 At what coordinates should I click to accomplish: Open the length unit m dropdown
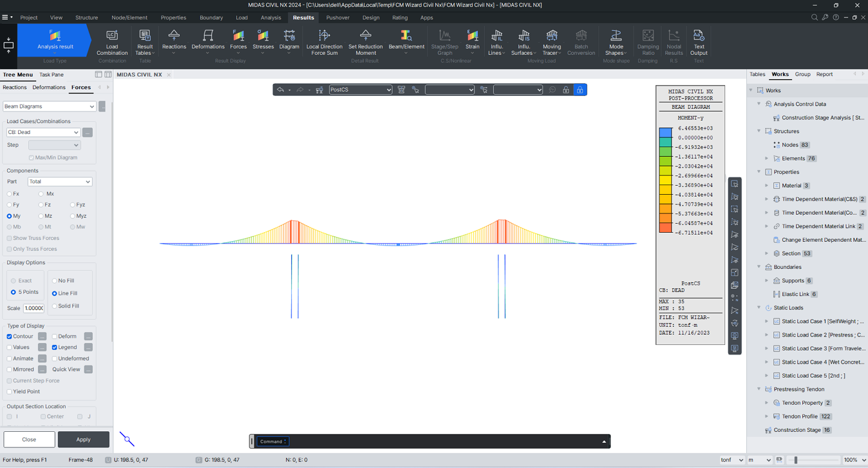pos(759,460)
